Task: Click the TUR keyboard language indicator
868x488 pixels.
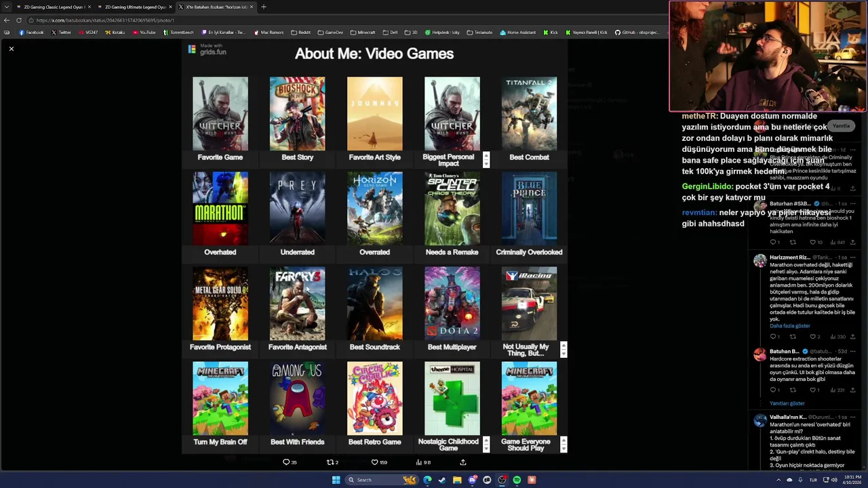Action: tap(812, 480)
